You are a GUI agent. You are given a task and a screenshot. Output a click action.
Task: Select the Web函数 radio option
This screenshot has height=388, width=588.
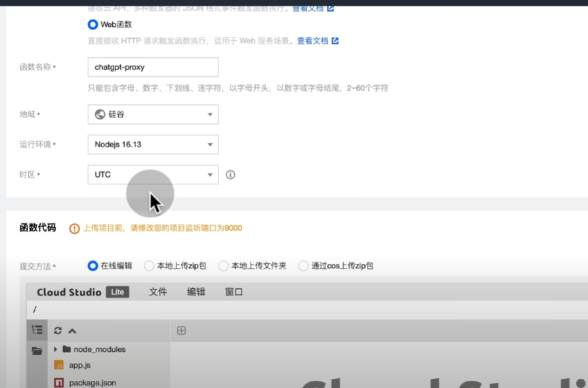click(x=93, y=24)
